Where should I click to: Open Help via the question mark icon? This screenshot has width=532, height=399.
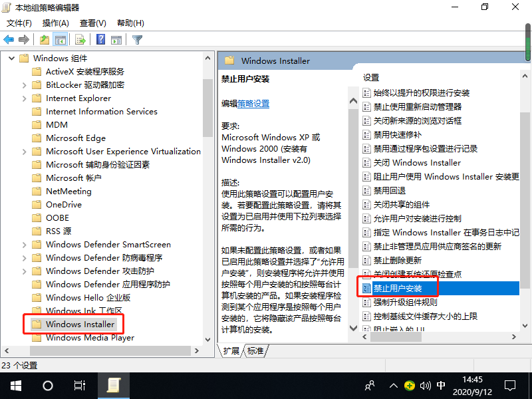click(x=100, y=39)
